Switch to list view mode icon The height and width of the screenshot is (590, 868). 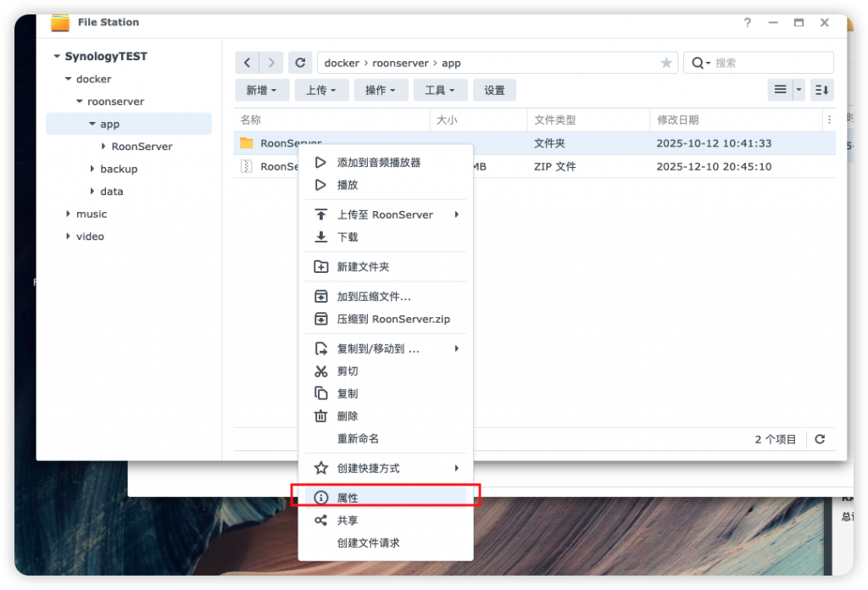click(x=780, y=90)
